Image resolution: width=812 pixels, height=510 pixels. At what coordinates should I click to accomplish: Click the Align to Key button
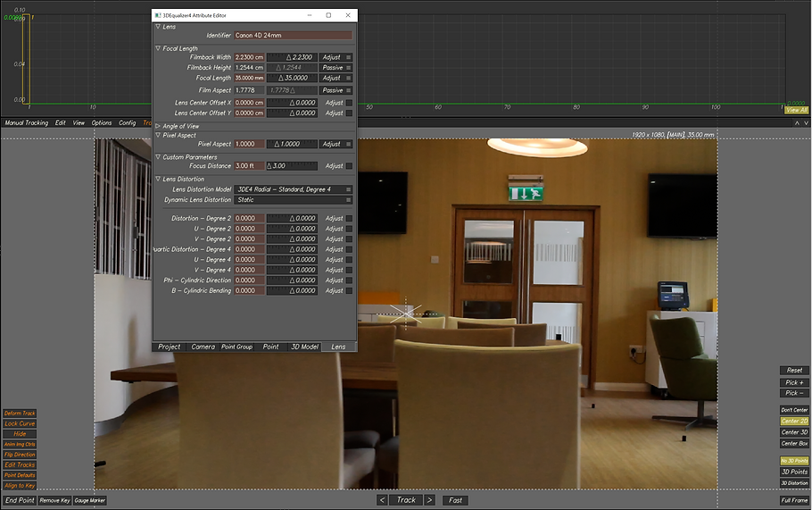pos(20,486)
